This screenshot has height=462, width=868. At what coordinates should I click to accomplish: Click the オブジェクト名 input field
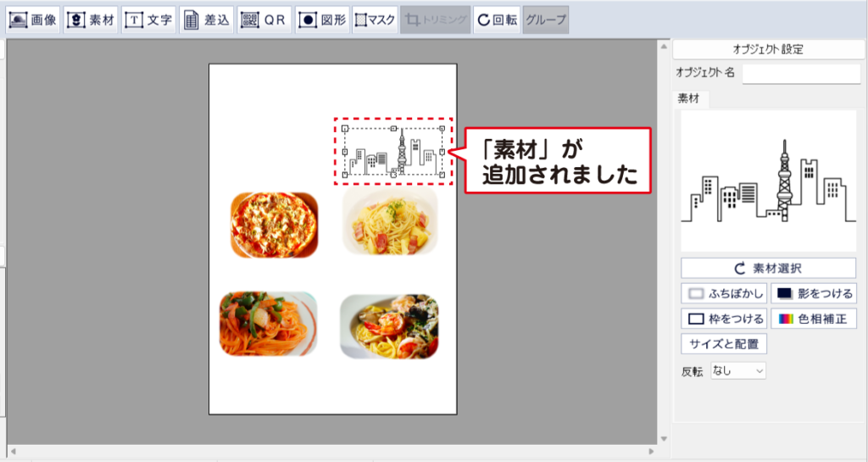(x=801, y=74)
